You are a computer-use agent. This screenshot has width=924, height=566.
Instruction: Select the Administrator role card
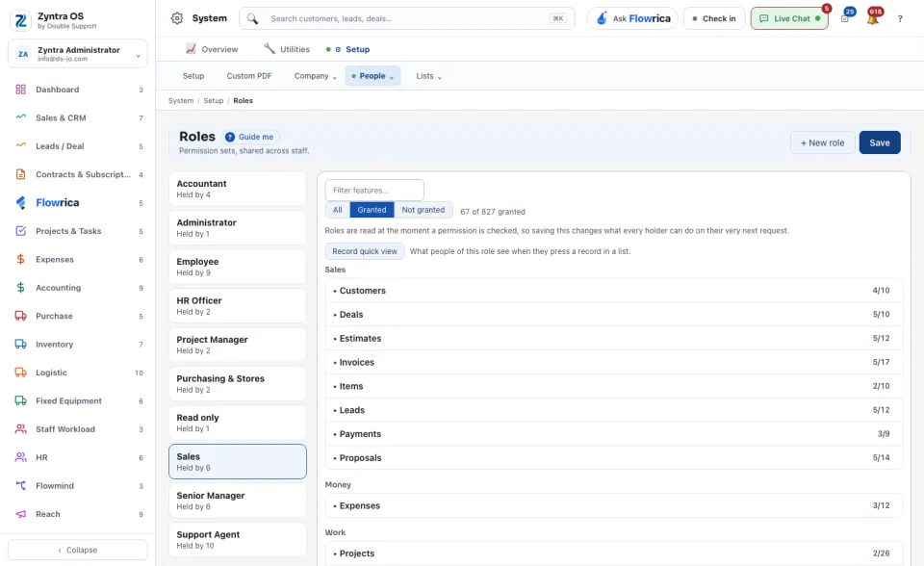tap(238, 227)
